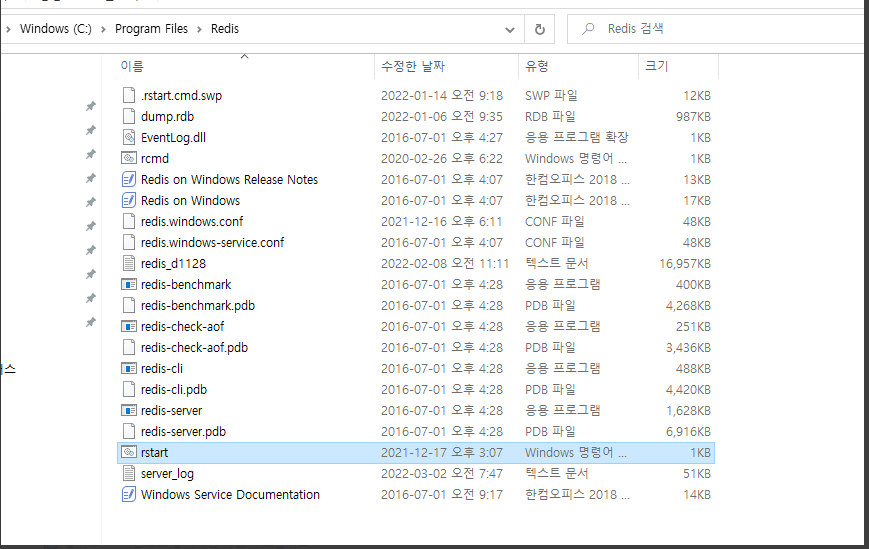Click the redis-check-aof.pdb file icon

click(129, 348)
